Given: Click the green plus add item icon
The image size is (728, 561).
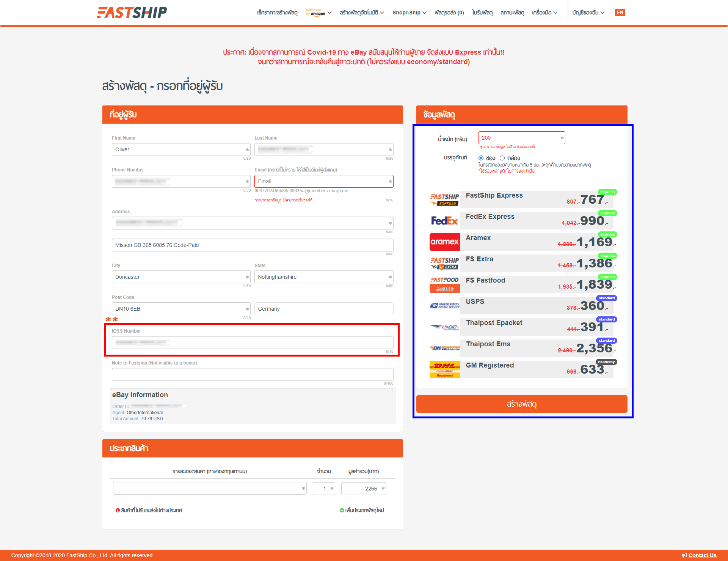Looking at the screenshot, I should coord(342,510).
